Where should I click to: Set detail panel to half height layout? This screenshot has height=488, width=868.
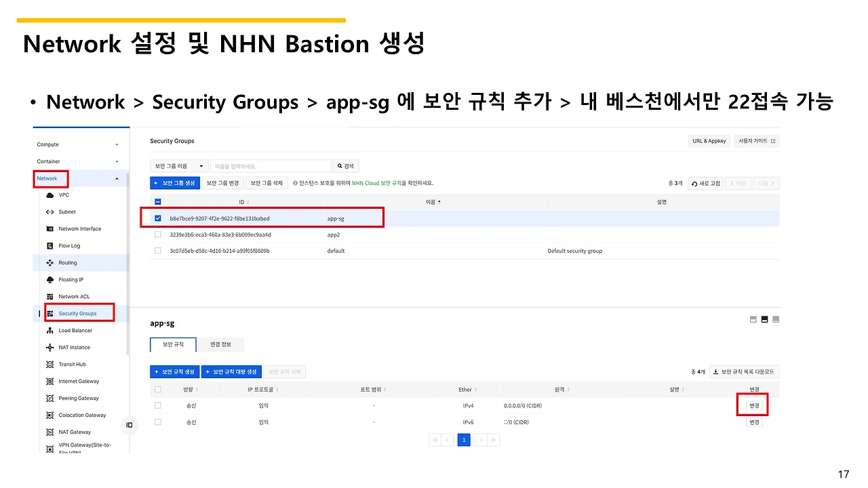point(764,319)
